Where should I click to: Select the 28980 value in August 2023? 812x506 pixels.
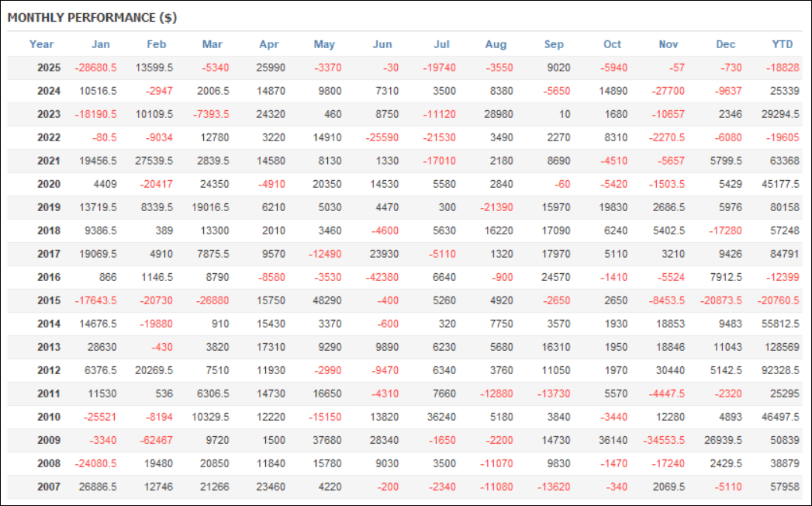click(x=496, y=114)
